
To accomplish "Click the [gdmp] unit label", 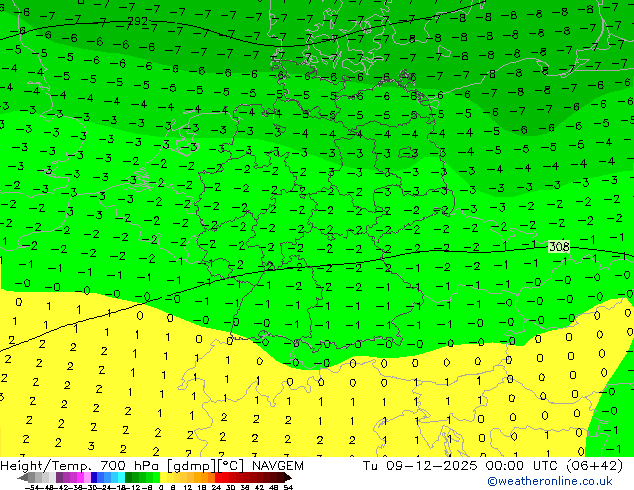I will (x=191, y=466).
